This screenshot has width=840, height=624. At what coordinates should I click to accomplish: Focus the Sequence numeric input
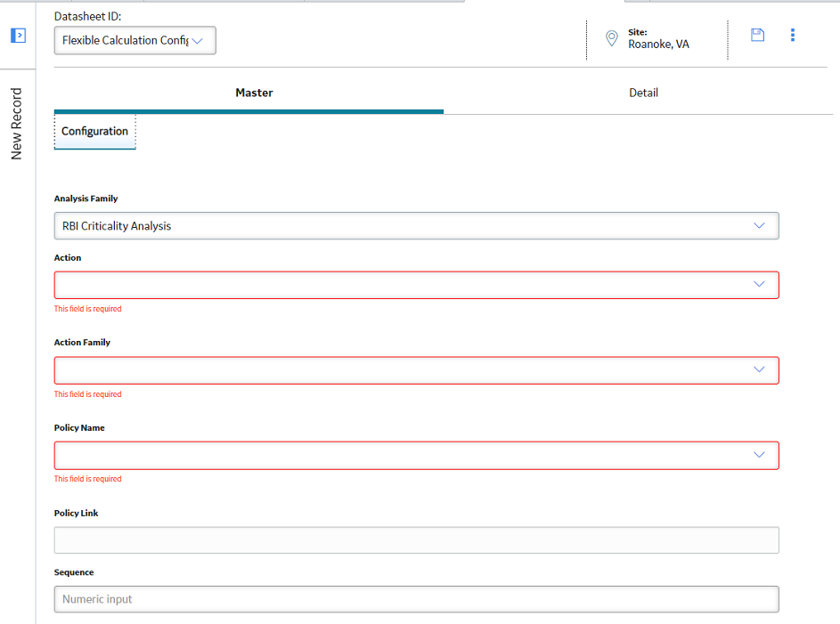click(x=416, y=599)
